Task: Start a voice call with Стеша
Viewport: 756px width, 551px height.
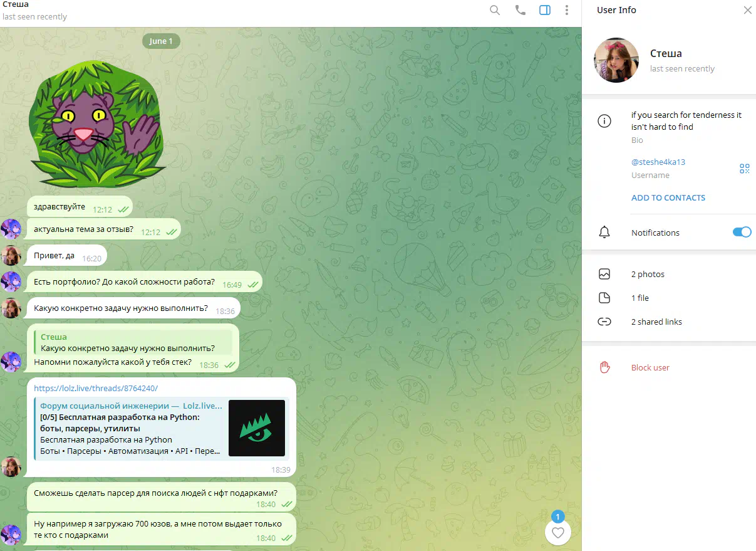Action: [520, 10]
